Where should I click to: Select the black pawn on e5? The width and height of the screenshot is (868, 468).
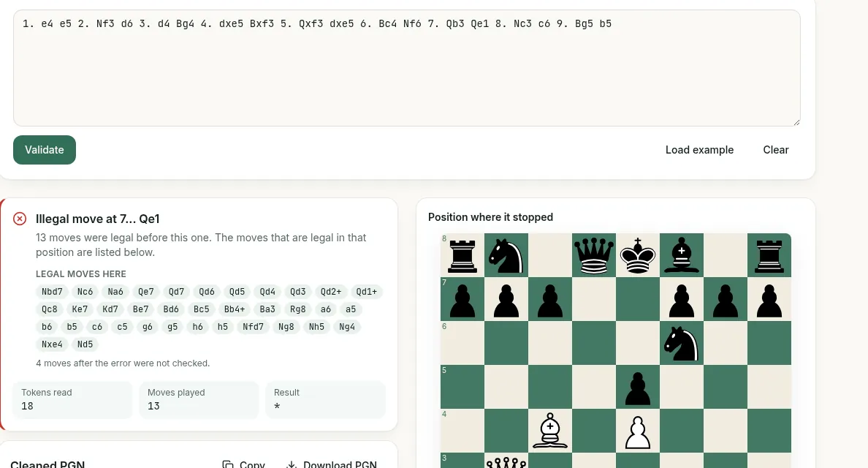[x=638, y=388]
